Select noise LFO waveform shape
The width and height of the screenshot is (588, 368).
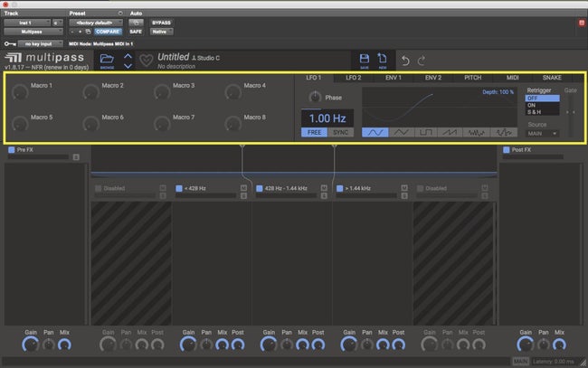(476, 132)
